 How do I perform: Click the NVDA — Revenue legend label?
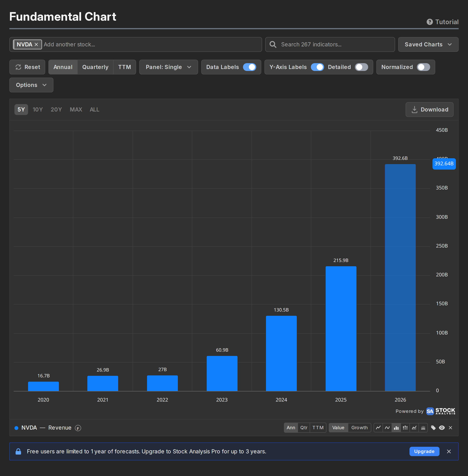pyautogui.click(x=46, y=428)
